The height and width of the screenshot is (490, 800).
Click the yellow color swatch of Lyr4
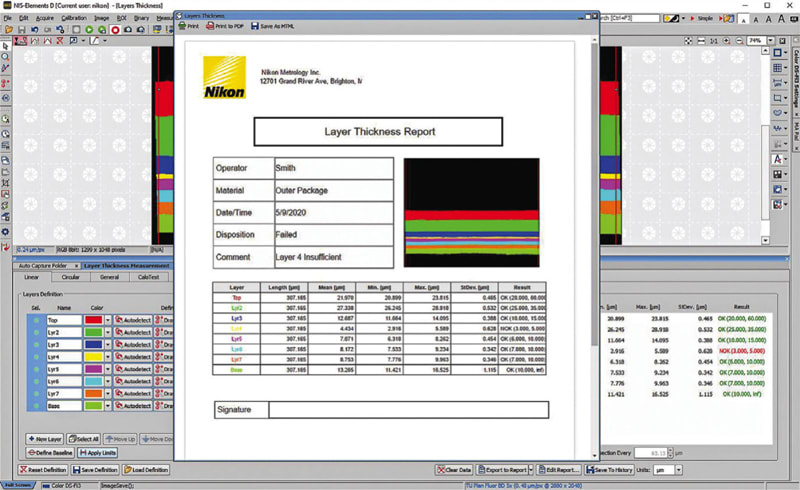point(93,357)
